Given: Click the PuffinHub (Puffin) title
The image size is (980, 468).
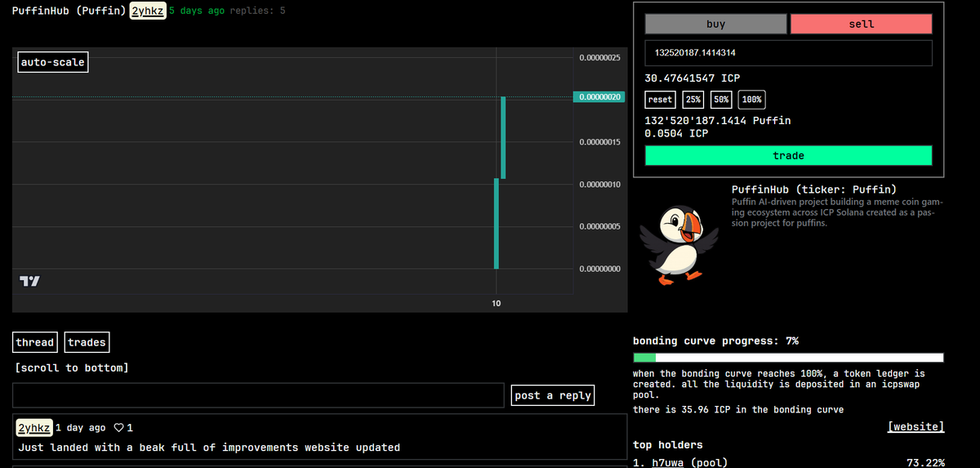Looking at the screenshot, I should point(69,11).
